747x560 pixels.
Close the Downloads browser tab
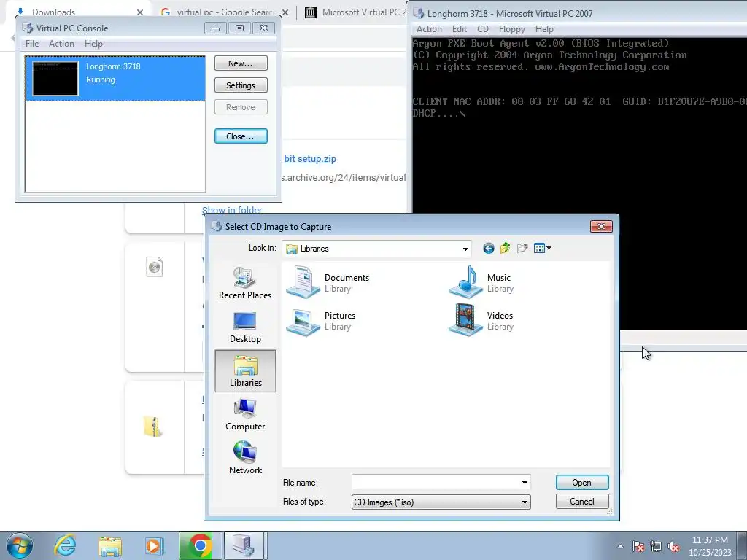coord(139,12)
